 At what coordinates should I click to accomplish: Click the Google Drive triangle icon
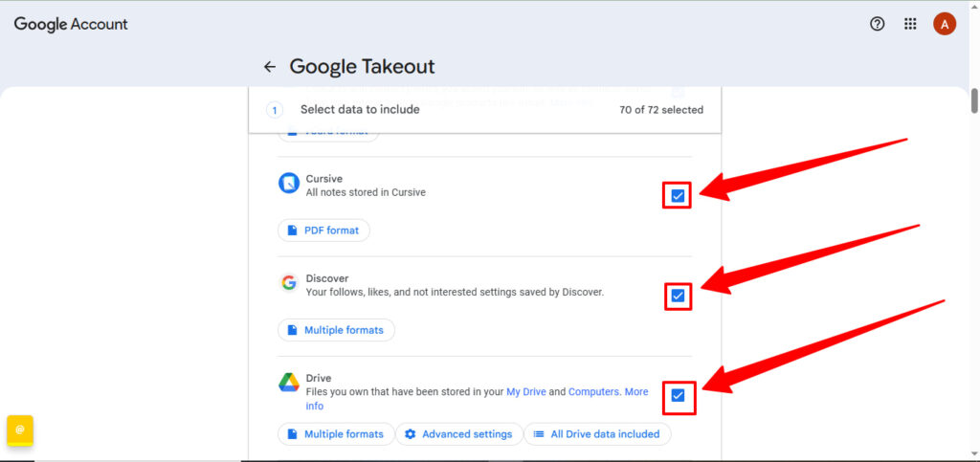[289, 383]
